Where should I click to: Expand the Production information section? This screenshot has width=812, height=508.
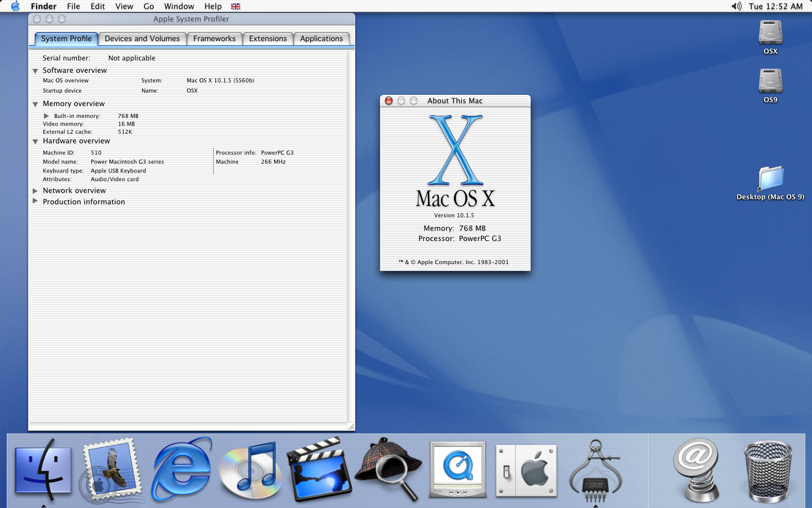tap(35, 201)
